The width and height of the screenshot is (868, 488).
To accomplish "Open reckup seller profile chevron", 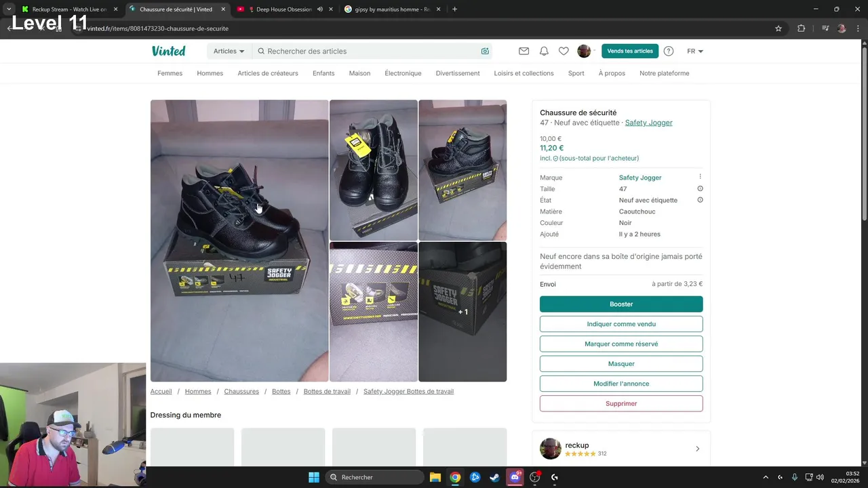I will pos(697,449).
